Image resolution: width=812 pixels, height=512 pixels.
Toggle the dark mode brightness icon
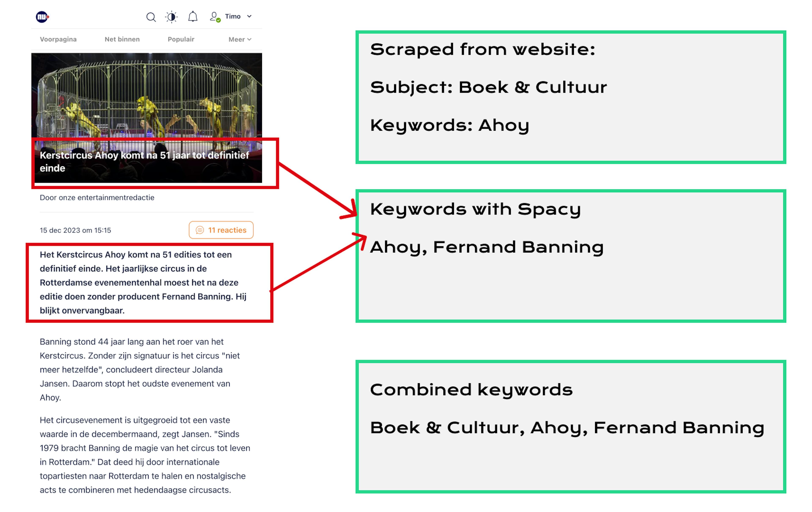point(172,17)
